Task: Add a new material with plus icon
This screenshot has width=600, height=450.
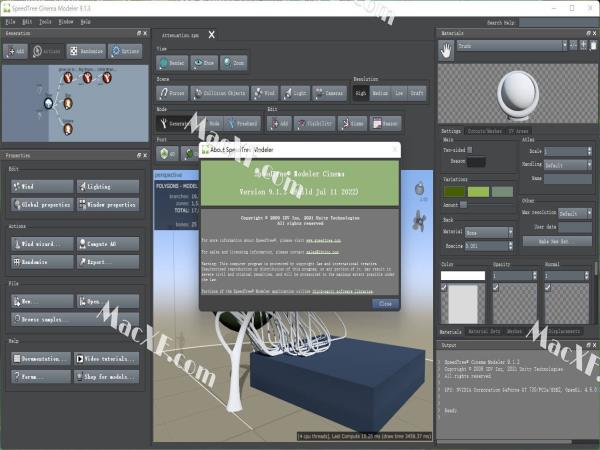Action: pos(583,46)
